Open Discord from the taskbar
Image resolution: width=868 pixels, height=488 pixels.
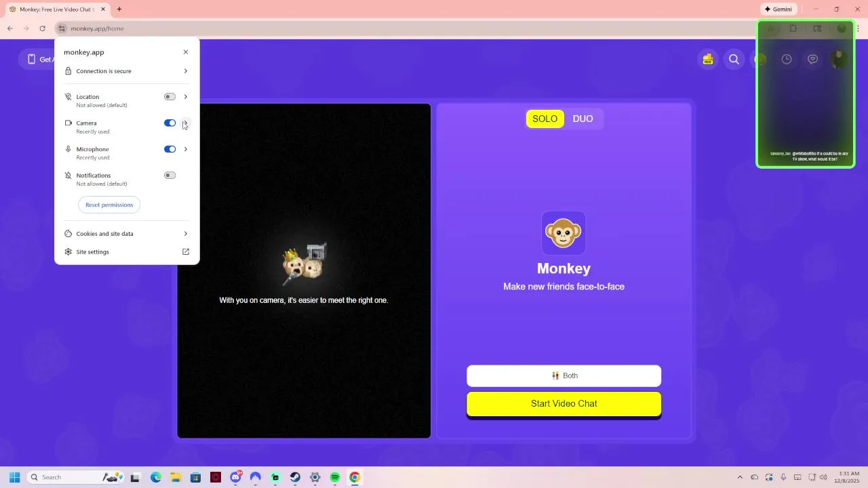[235, 477]
